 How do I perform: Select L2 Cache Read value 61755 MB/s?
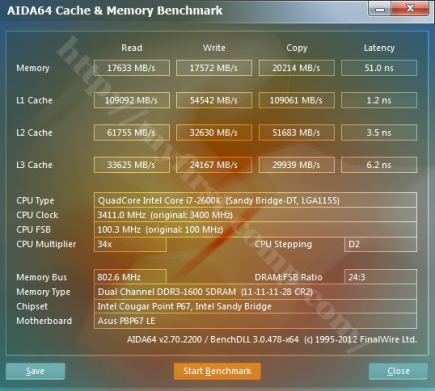(132, 133)
